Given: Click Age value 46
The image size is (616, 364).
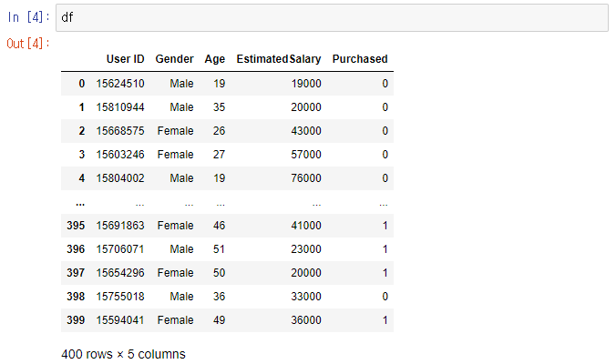Looking at the screenshot, I should coord(219,226).
